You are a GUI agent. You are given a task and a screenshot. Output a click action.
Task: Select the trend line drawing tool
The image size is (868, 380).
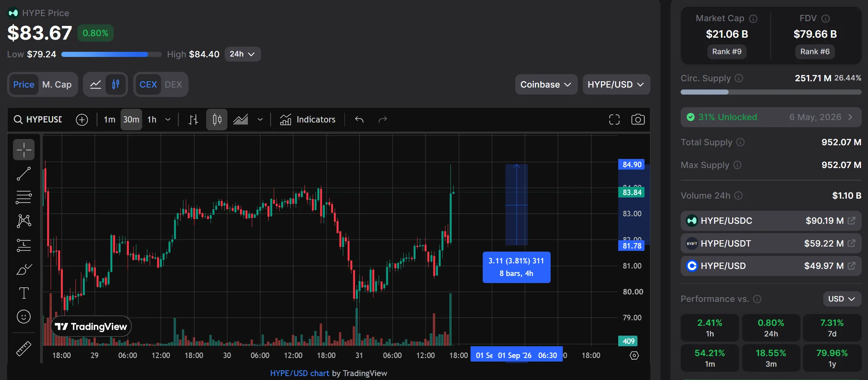(24, 174)
